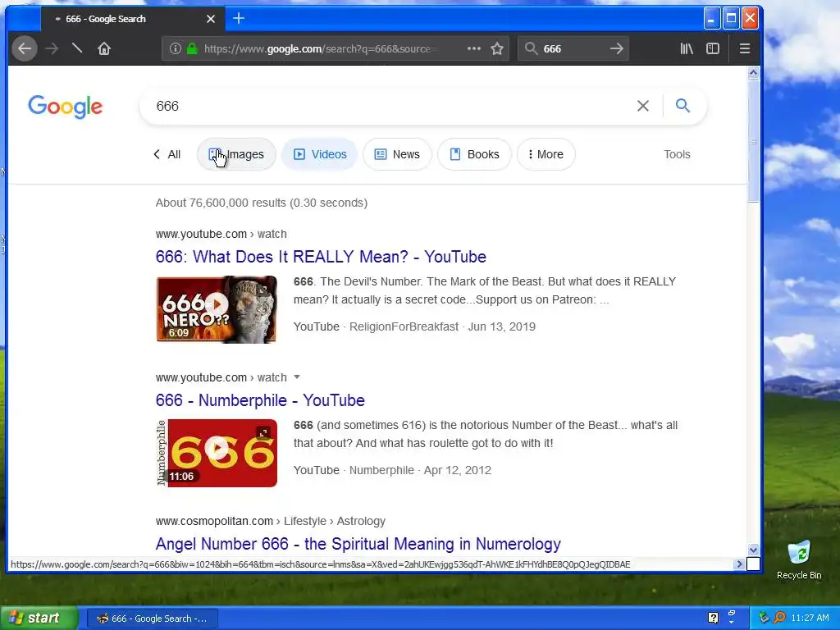Viewport: 840px width, 630px height.
Task: Click the up arrow of the vertical scrollbar
Action: click(753, 73)
